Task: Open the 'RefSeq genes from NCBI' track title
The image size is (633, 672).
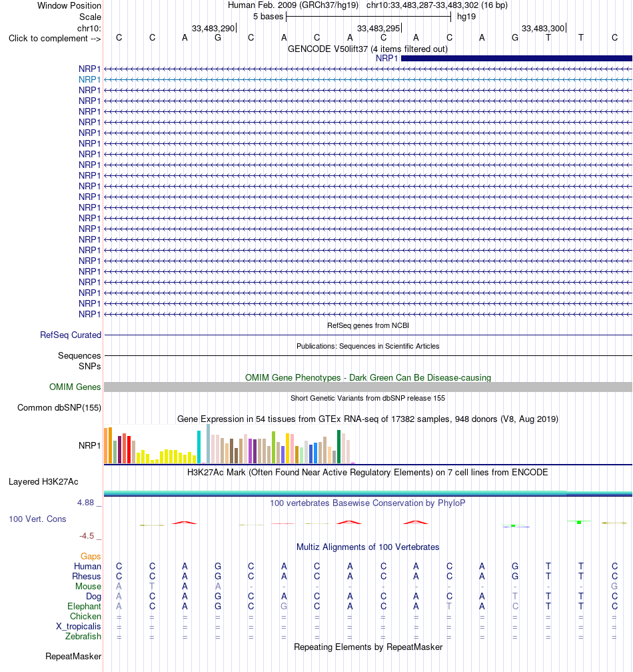Action: pyautogui.click(x=368, y=325)
